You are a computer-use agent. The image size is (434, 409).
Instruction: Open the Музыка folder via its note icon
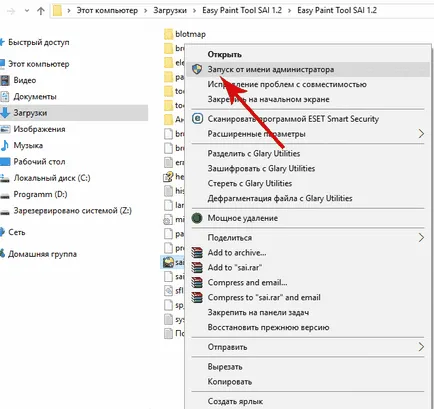(5, 145)
